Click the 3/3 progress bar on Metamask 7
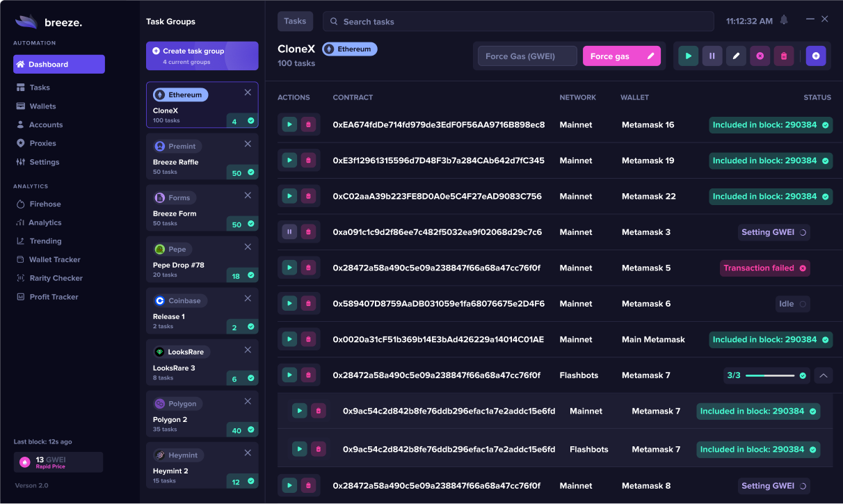Viewport: 843px width, 504px height. (769, 375)
